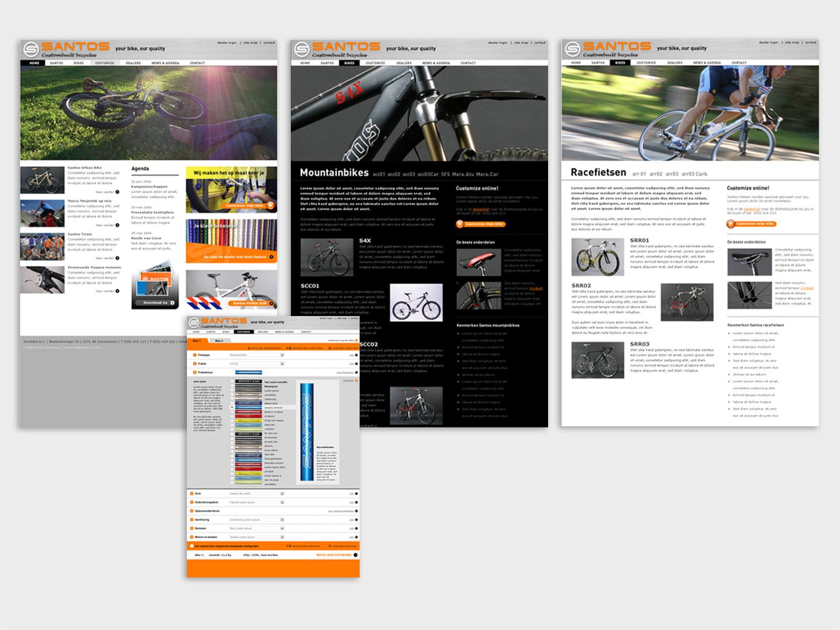Open the Onderdelenpakket dropdown

256,502
